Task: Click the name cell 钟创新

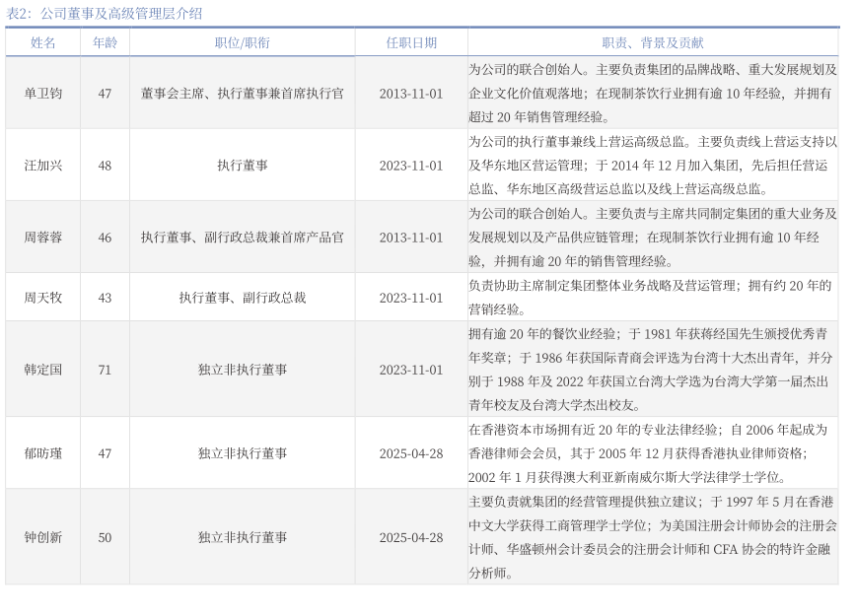Action: (42, 537)
